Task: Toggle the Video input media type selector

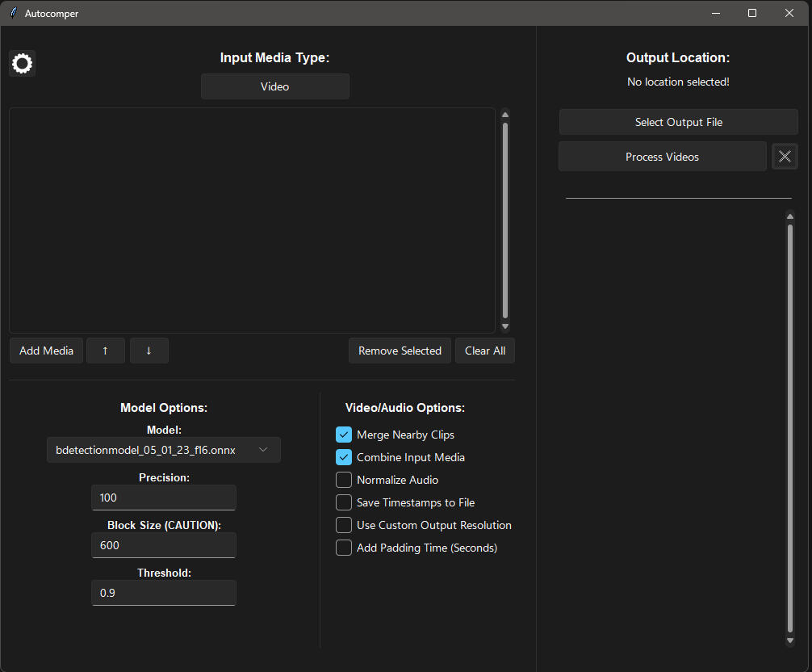Action: (274, 86)
